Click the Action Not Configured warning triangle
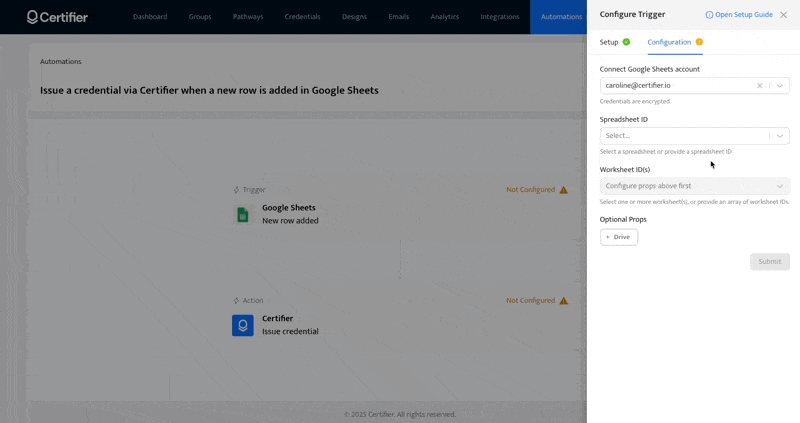 coord(563,301)
